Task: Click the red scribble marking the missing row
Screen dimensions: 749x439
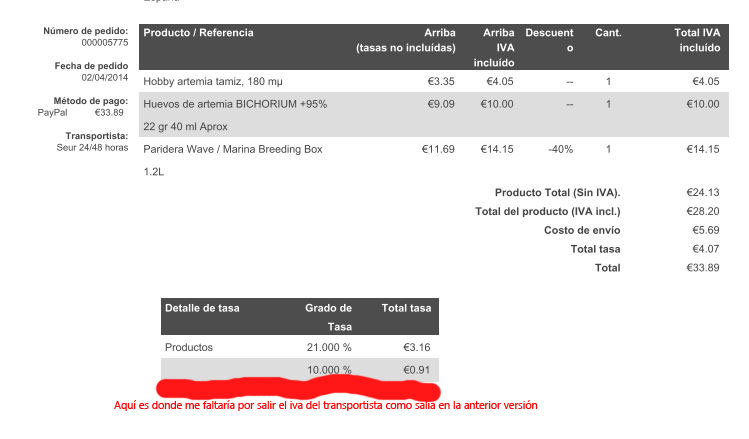Action: [x=298, y=388]
